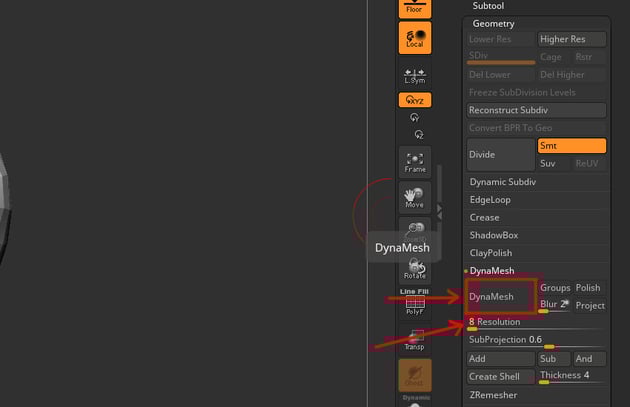Click Del Lower button

pyautogui.click(x=501, y=75)
